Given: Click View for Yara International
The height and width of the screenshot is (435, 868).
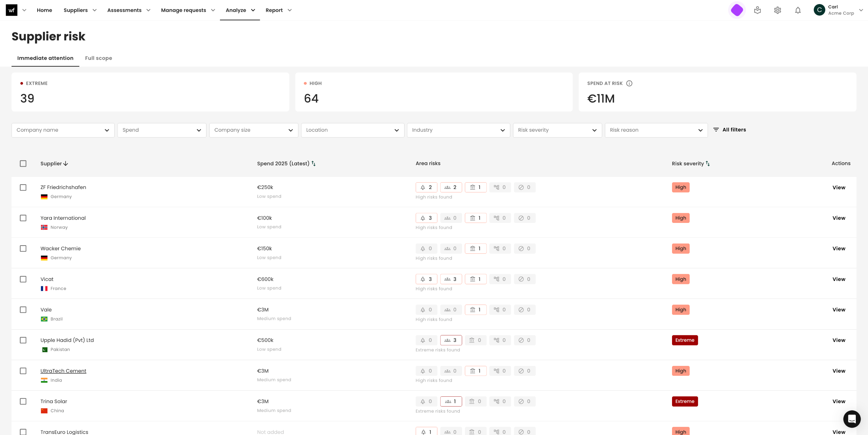Looking at the screenshot, I should [x=839, y=218].
